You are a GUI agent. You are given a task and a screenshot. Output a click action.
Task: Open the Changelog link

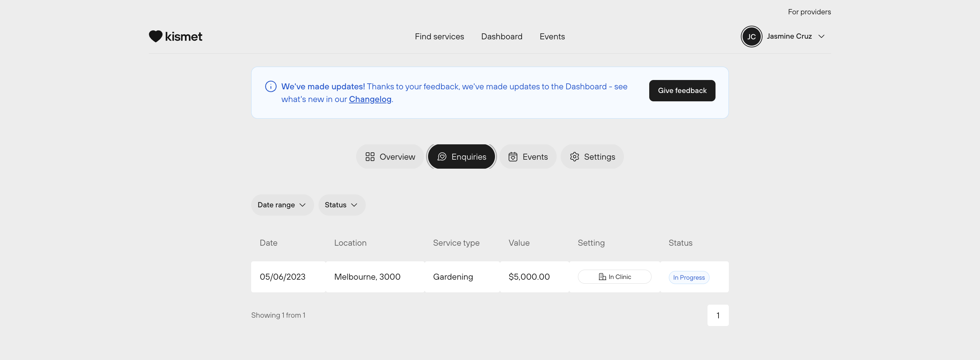pos(370,99)
